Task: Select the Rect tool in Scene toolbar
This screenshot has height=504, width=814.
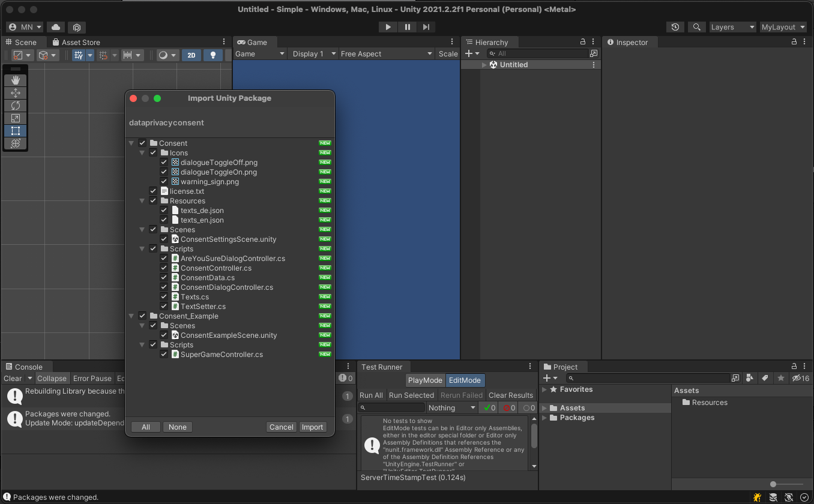Action: (16, 131)
